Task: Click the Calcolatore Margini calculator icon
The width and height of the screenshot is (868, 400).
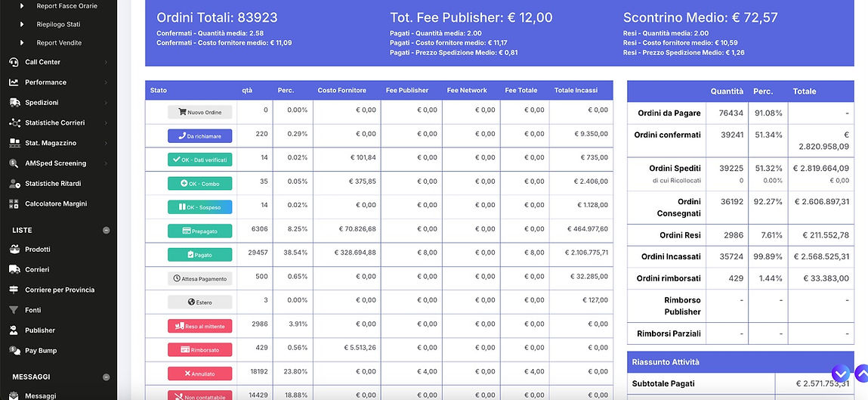Action: tap(14, 204)
